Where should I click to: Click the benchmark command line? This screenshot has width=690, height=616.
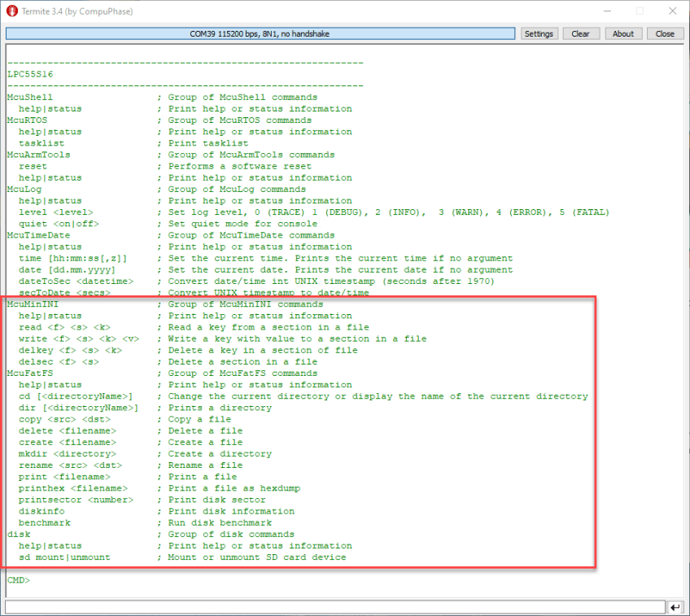pos(45,523)
